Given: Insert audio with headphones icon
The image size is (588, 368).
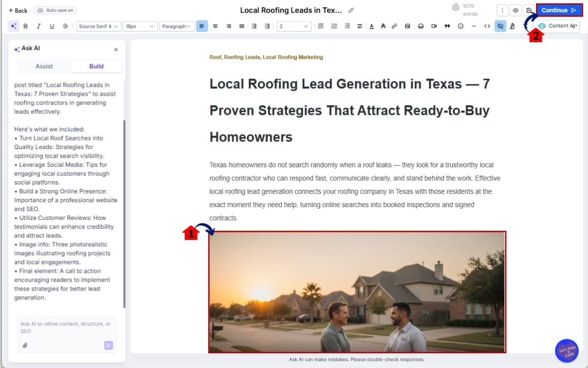Looking at the screenshot, I should 420,26.
